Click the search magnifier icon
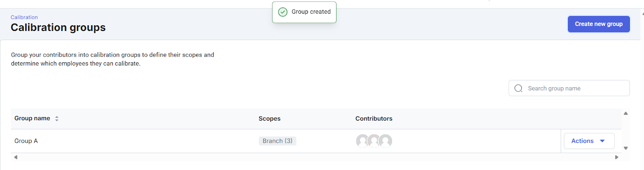This screenshot has height=170, width=644. [518, 88]
